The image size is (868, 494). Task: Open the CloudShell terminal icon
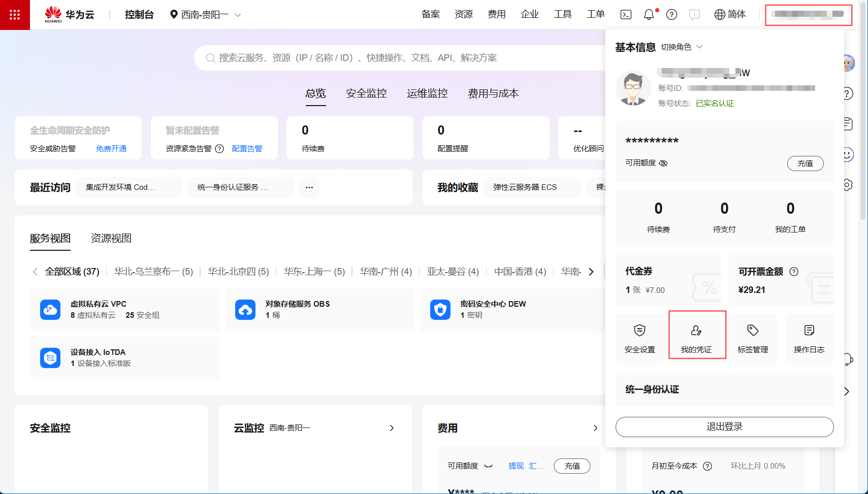(x=626, y=15)
